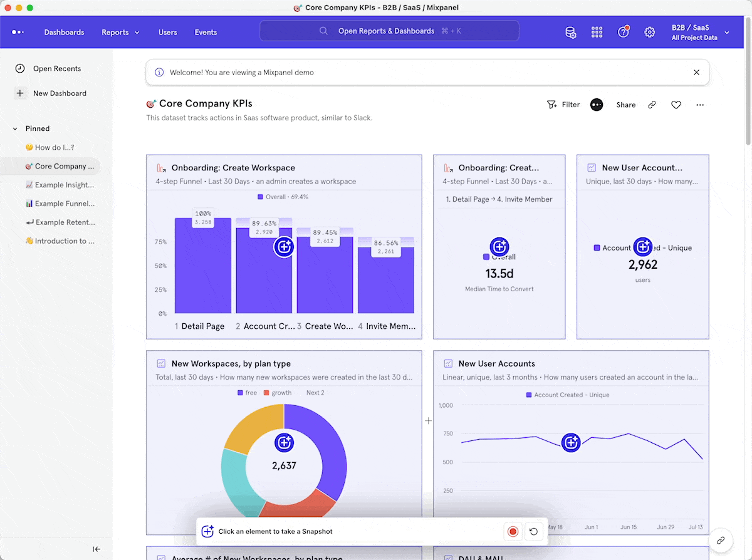Click the Filter button

[563, 105]
